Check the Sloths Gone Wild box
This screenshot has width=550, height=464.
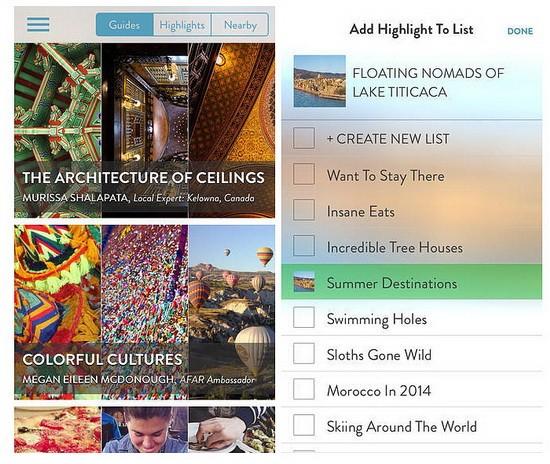304,353
